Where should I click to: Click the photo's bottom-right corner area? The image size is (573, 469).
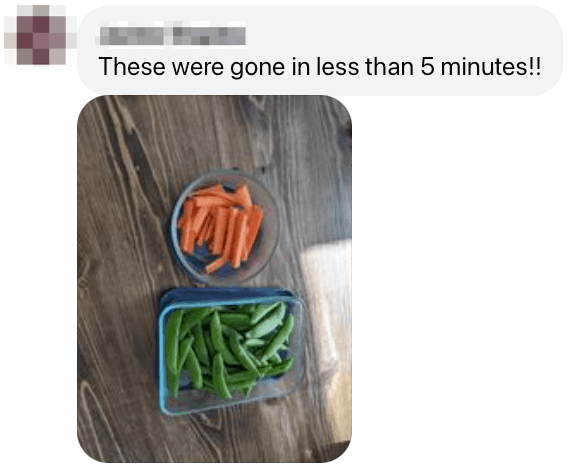(340, 451)
